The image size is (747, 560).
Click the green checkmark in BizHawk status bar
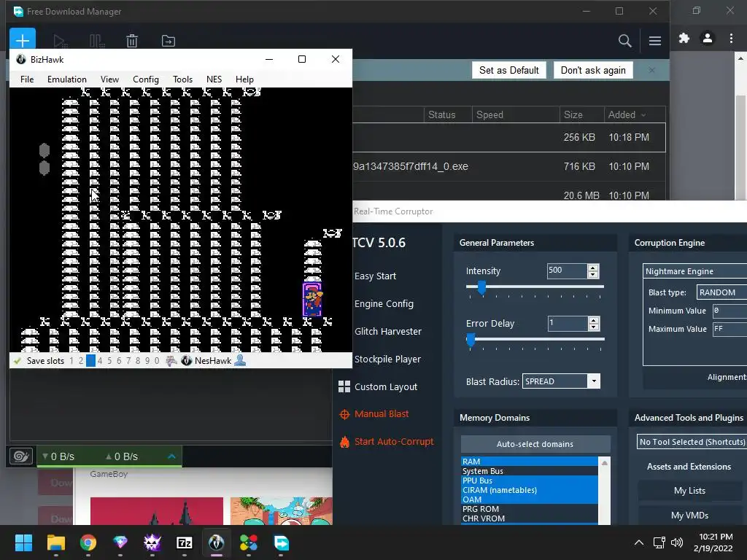[x=18, y=361]
